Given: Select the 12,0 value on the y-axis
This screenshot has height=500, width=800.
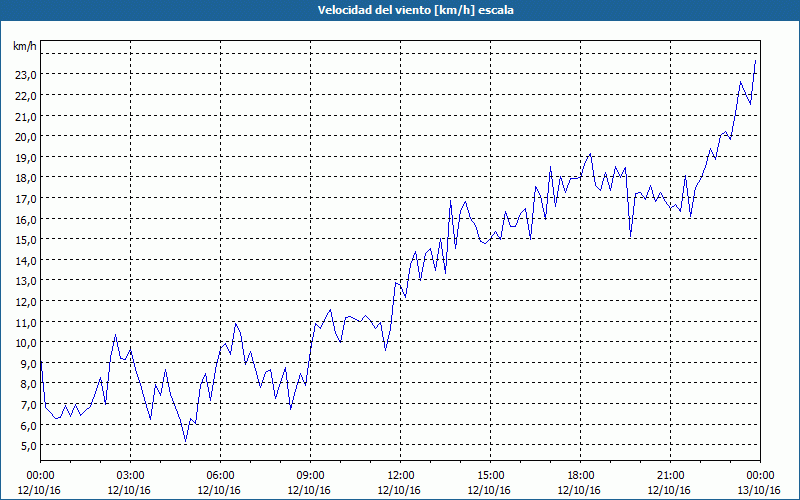Looking at the screenshot, I should point(26,302).
